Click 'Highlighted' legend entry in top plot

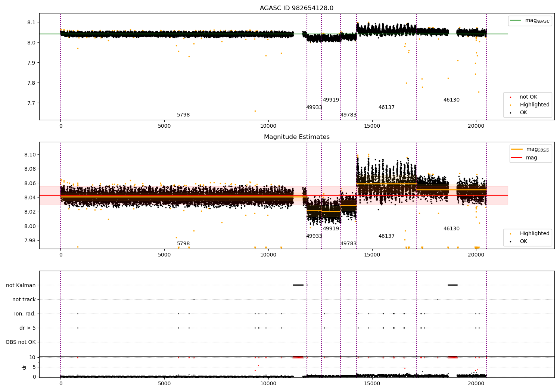pyautogui.click(x=530, y=105)
